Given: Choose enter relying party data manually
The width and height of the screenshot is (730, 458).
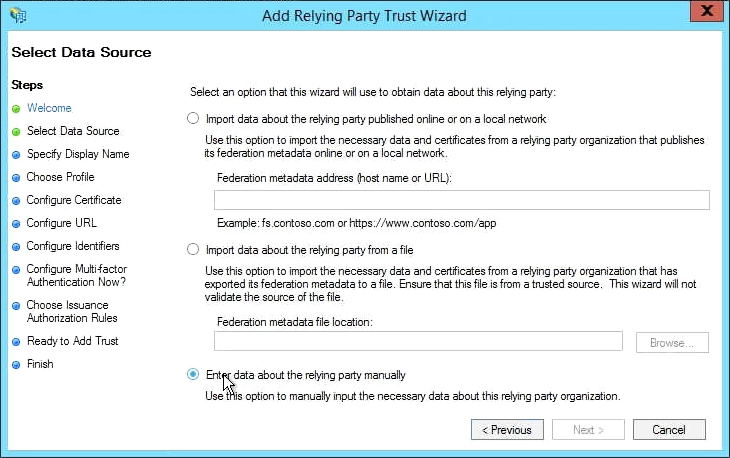Looking at the screenshot, I should click(x=193, y=375).
